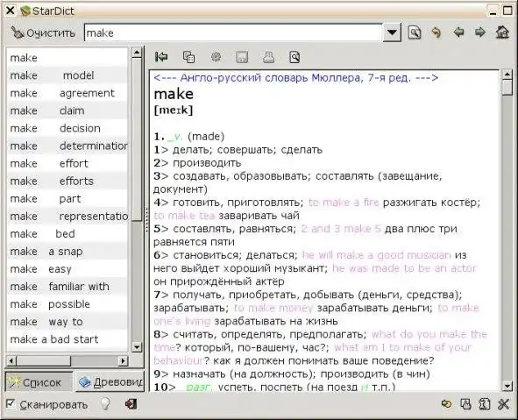The width and height of the screenshot is (518, 420).
Task: Click the 'to make money' example
Action: click(x=273, y=308)
